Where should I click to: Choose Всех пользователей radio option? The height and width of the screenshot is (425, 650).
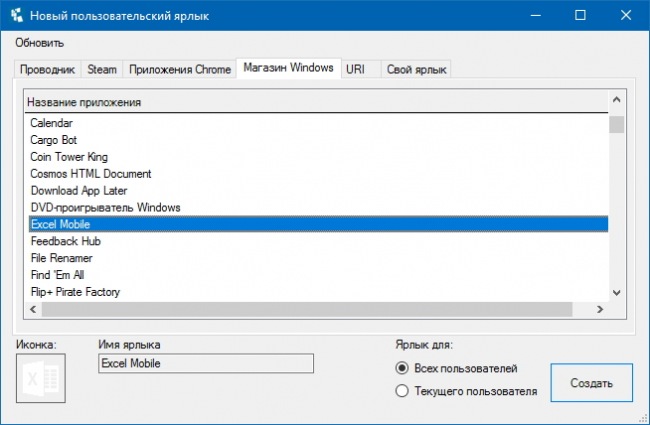(x=457, y=368)
